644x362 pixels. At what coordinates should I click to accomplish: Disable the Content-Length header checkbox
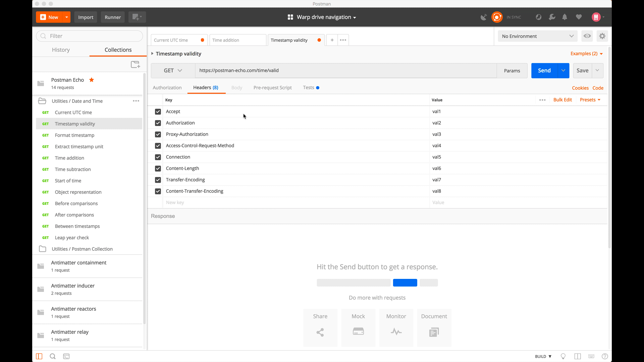pos(158,168)
